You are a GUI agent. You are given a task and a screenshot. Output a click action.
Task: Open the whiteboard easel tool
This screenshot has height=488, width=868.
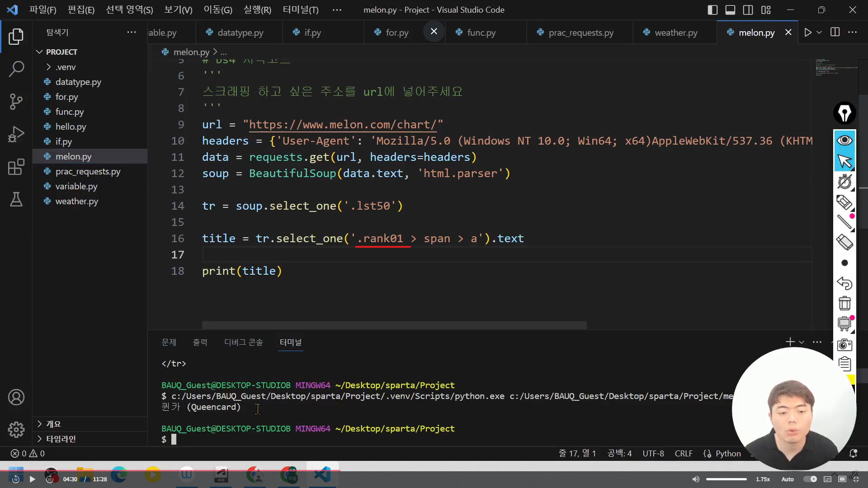(x=844, y=324)
